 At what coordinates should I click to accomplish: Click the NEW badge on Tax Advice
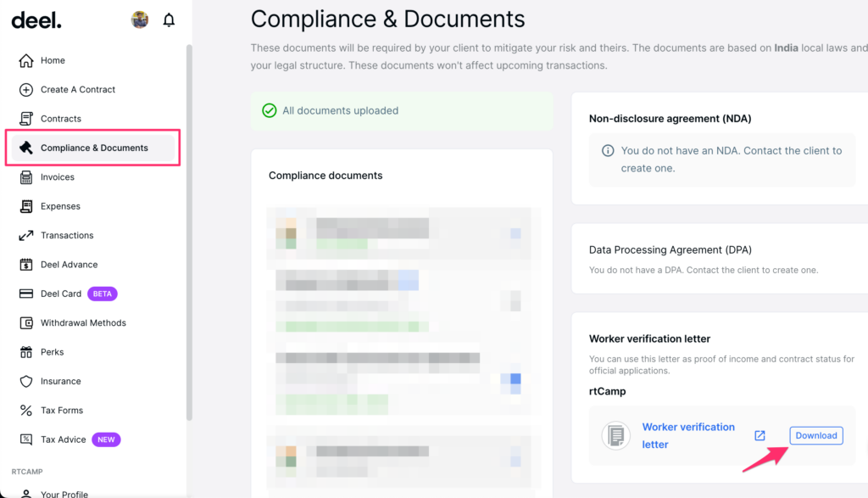click(106, 439)
